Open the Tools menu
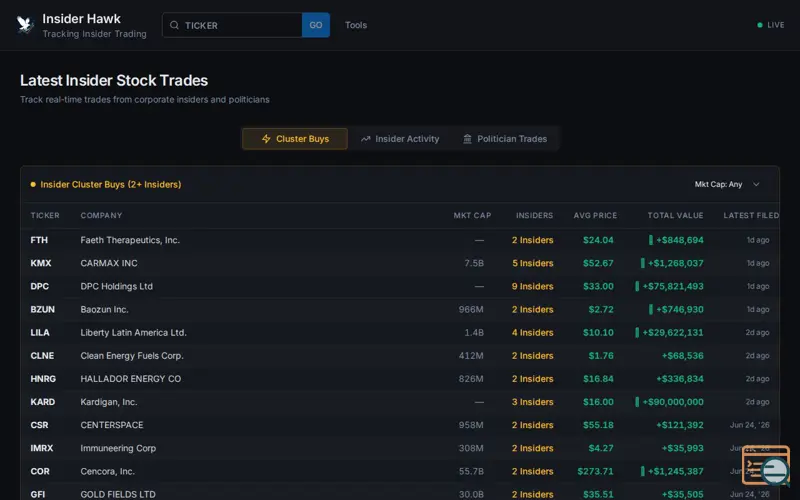This screenshot has height=500, width=800. 356,25
